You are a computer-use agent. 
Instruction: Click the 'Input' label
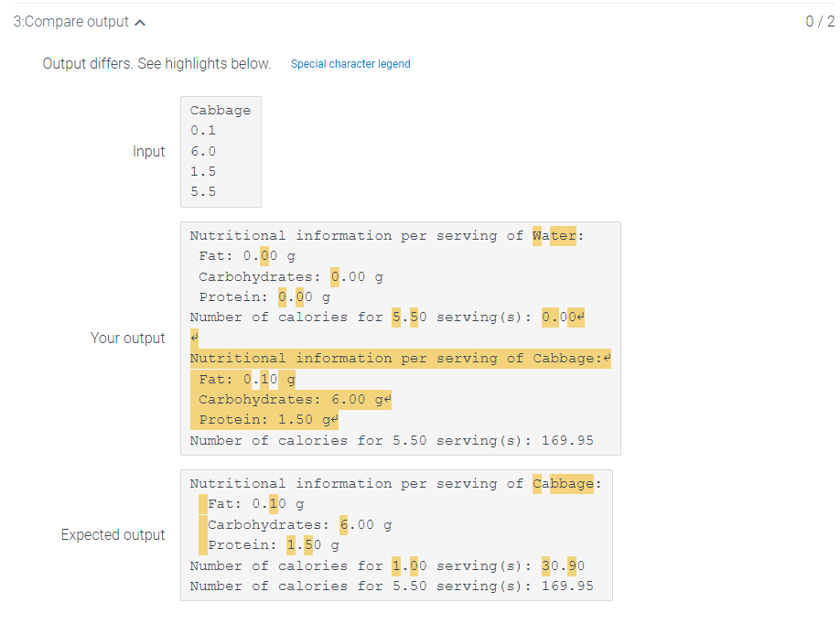(x=149, y=152)
